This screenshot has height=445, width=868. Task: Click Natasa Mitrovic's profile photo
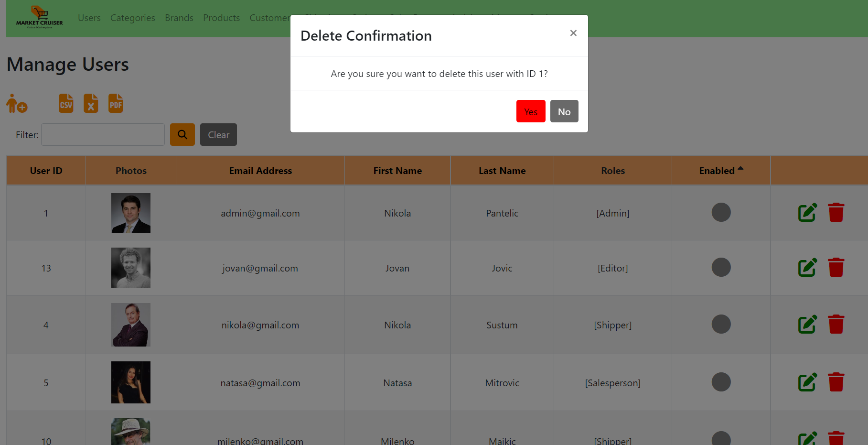click(131, 382)
